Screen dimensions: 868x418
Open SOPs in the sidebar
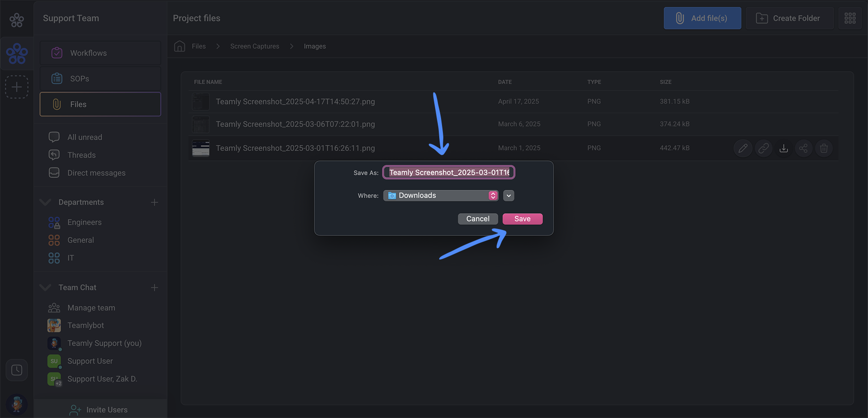[100, 78]
